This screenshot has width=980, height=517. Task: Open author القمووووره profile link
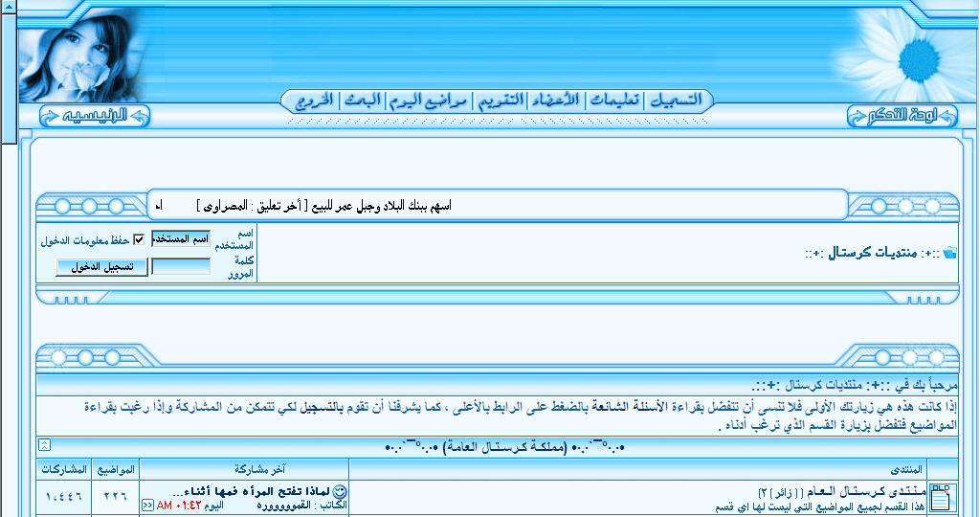(283, 505)
